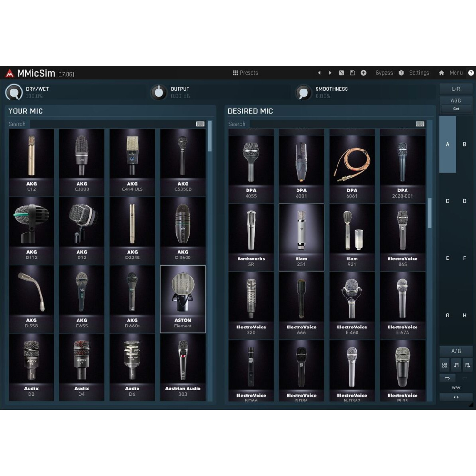Choose DPA 6061 as desired mic

(x=352, y=169)
